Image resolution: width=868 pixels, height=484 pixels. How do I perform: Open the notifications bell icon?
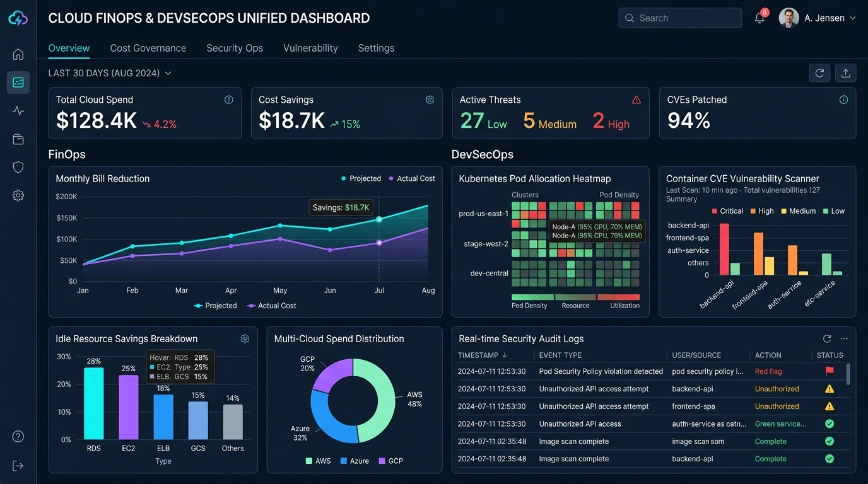[759, 18]
